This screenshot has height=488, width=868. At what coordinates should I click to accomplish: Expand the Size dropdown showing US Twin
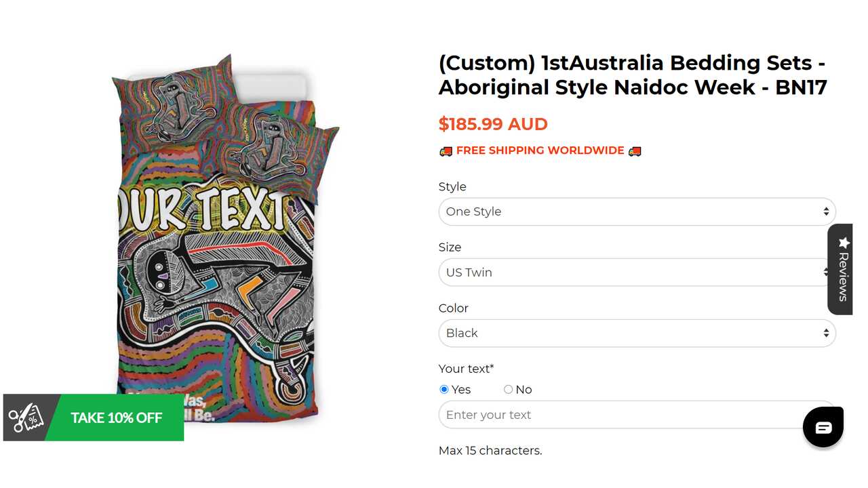tap(631, 272)
